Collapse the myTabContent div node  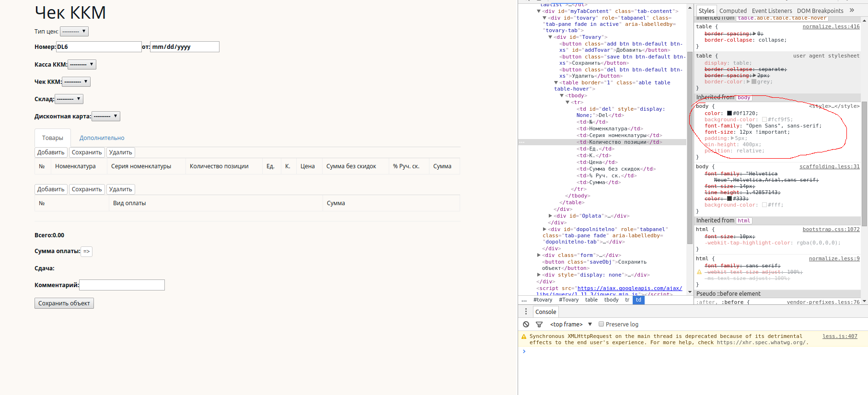[x=539, y=11]
